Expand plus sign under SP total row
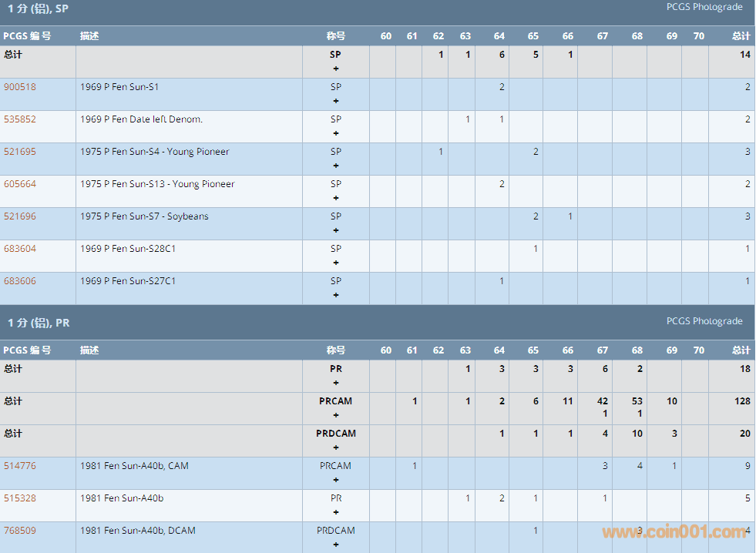Image resolution: width=756 pixels, height=553 pixels. click(336, 69)
